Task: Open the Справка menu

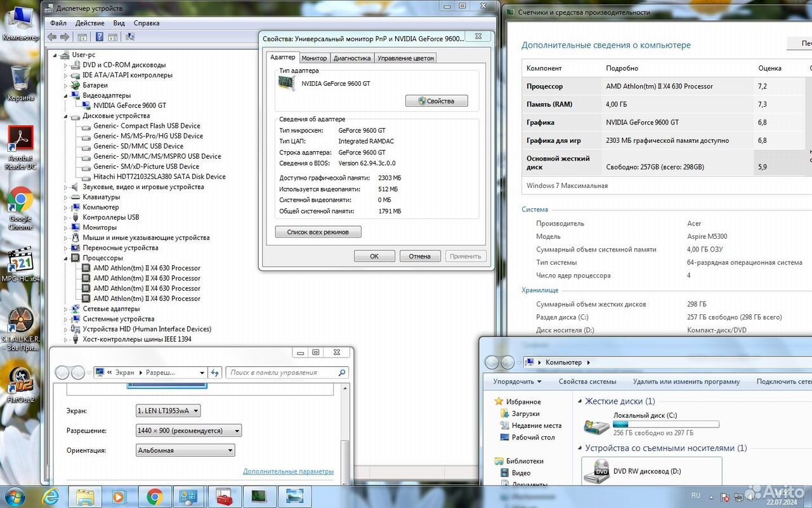Action: coord(147,23)
